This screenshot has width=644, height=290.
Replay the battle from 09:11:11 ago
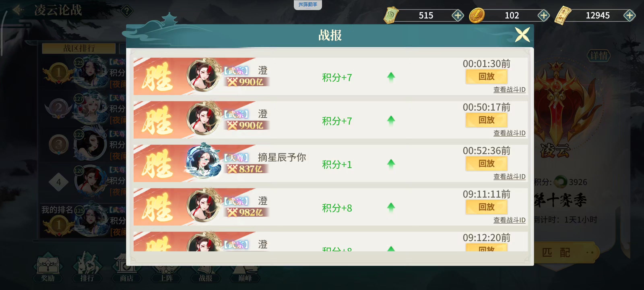tap(486, 207)
